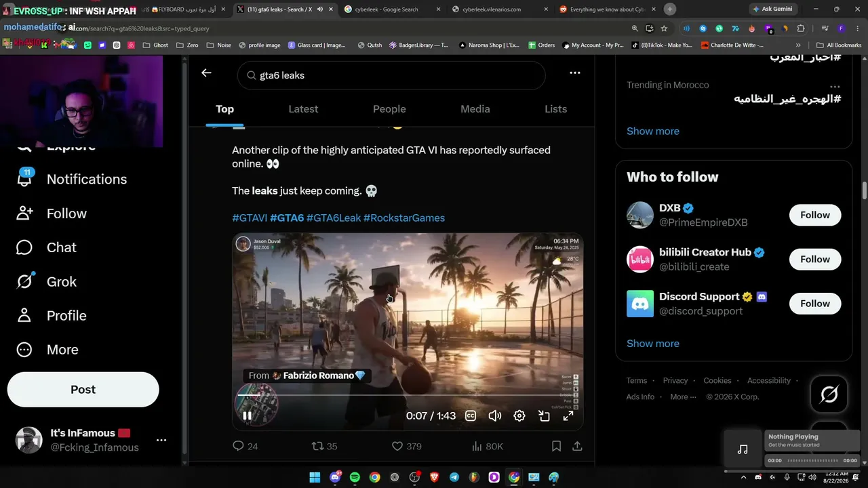Open Chat from the sidebar
Viewport: 868px width, 488px height.
[46, 247]
